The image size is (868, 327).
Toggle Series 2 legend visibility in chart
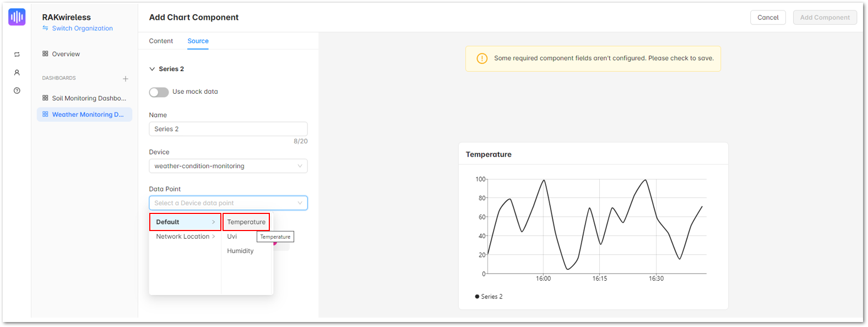[x=489, y=297]
